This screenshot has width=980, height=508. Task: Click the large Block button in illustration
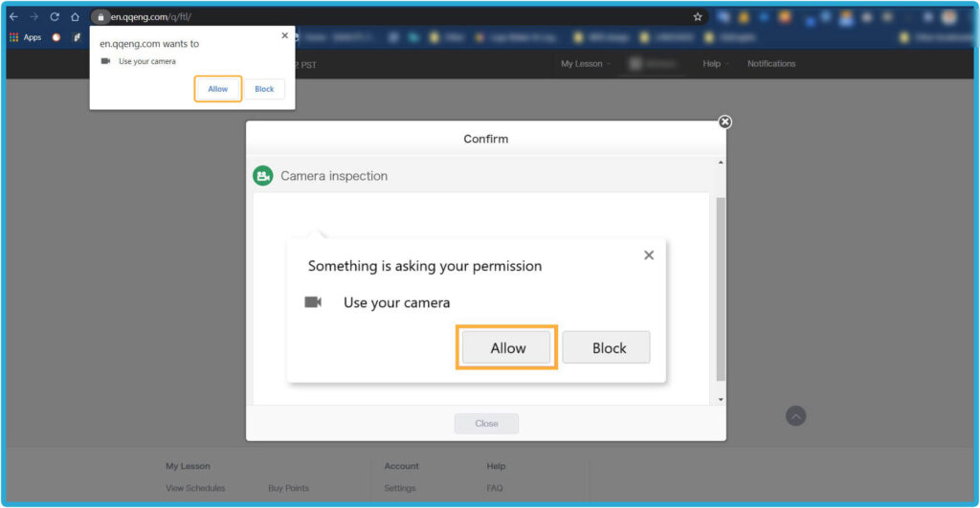click(606, 348)
